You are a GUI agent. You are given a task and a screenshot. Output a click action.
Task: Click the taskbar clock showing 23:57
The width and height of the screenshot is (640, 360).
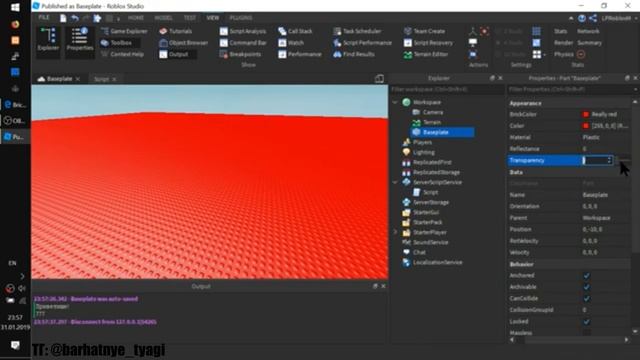pos(15,317)
